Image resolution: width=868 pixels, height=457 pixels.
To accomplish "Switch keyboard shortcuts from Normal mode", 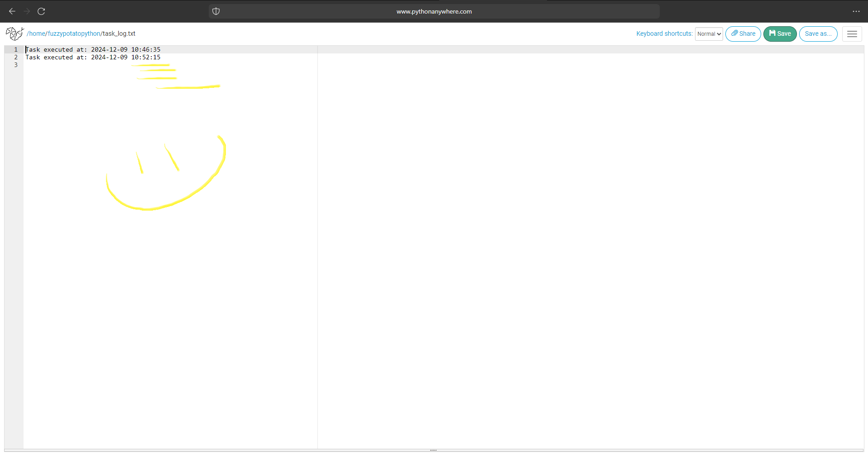I will click(x=709, y=34).
